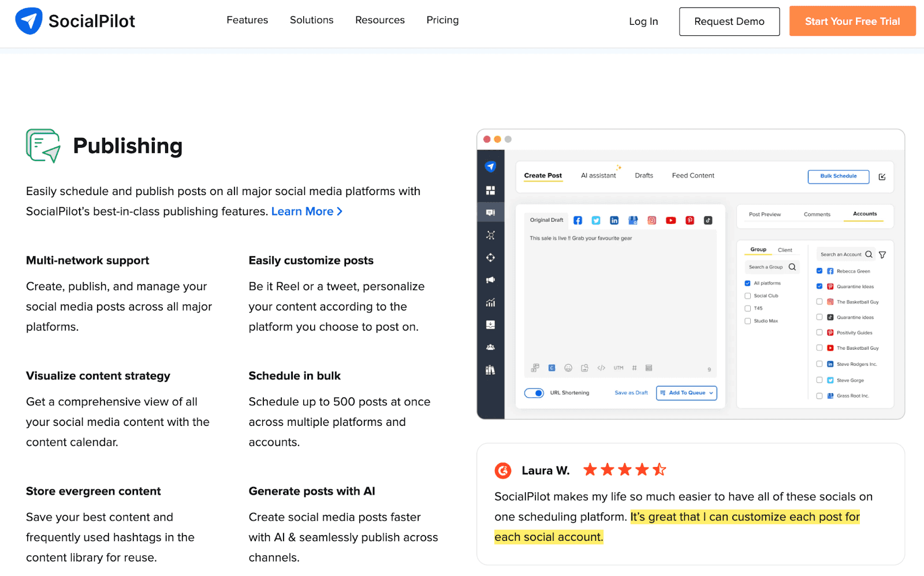Switch to the Drafts tab
The height and width of the screenshot is (576, 924).
644,175
